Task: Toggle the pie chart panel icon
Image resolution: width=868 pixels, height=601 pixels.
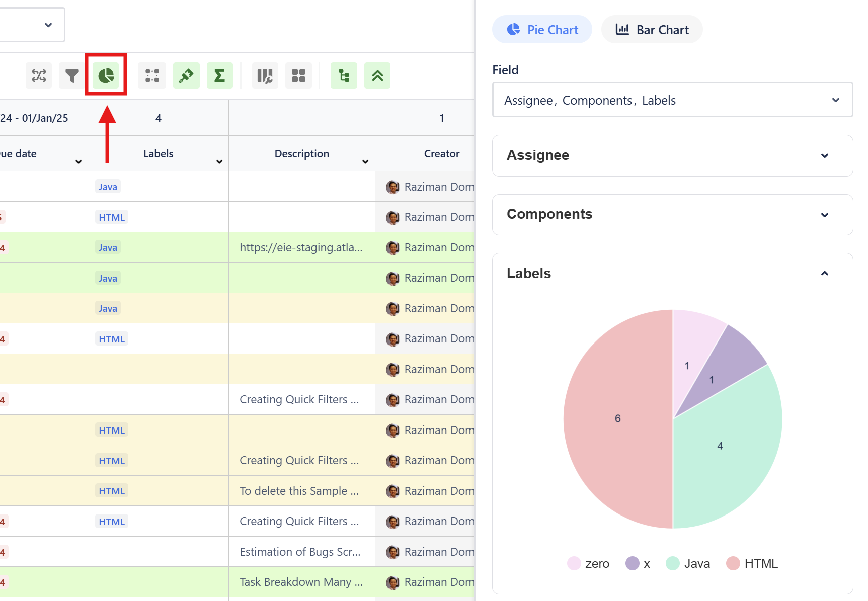Action: pyautogui.click(x=106, y=76)
